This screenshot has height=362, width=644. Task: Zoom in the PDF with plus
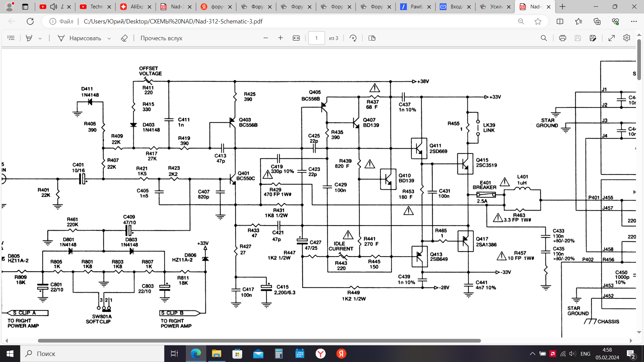pos(280,38)
